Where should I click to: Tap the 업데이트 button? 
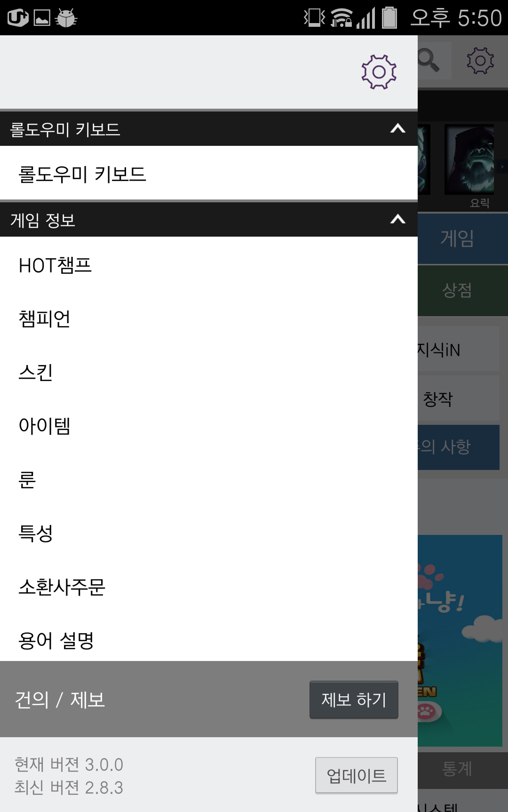point(357,775)
